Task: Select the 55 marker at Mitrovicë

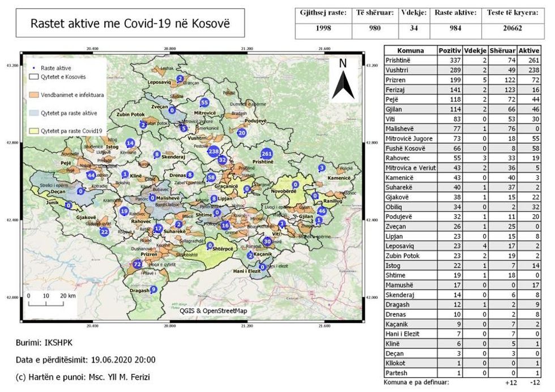Action: click(204, 103)
